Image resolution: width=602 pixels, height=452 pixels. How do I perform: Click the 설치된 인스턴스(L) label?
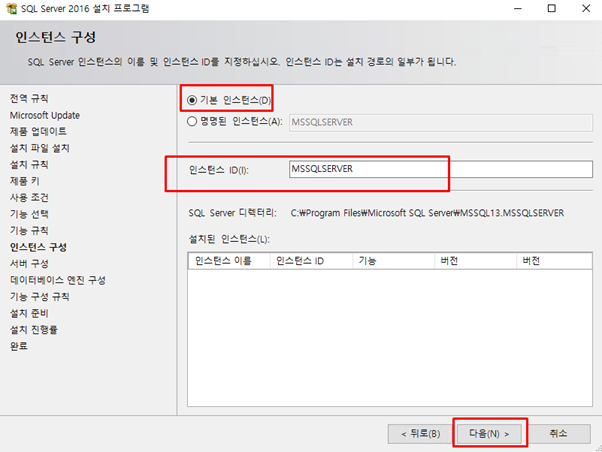click(229, 239)
